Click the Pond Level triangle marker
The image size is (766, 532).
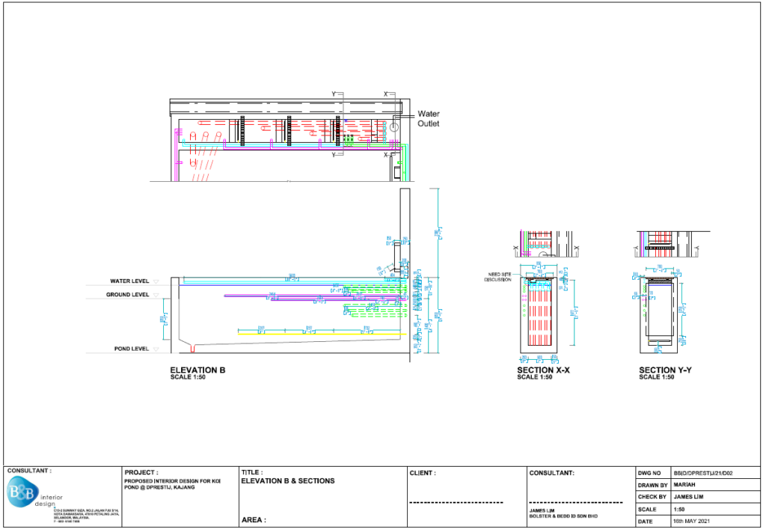click(156, 349)
